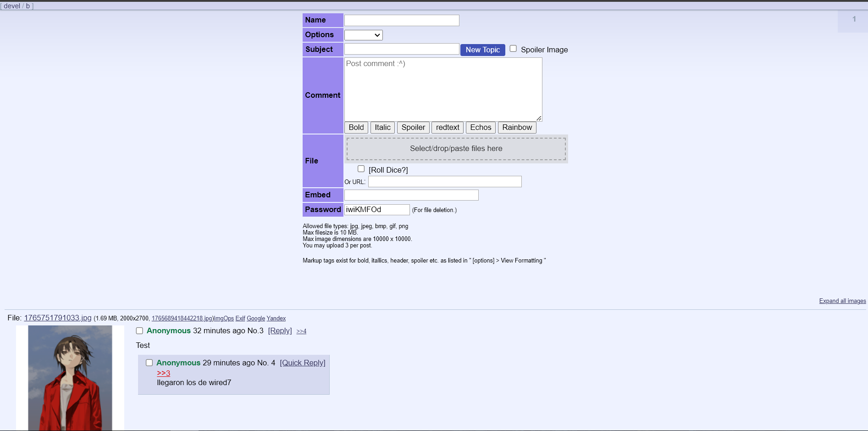
Task: Focus the Subject input field
Action: tap(401, 49)
